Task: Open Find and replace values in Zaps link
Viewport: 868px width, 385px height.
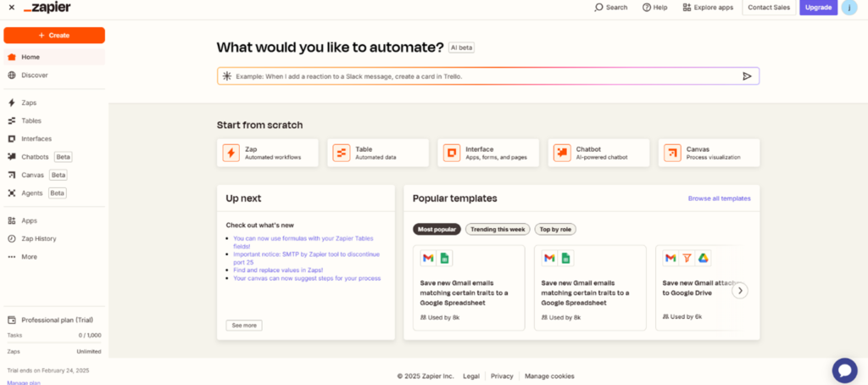Action: [278, 271]
